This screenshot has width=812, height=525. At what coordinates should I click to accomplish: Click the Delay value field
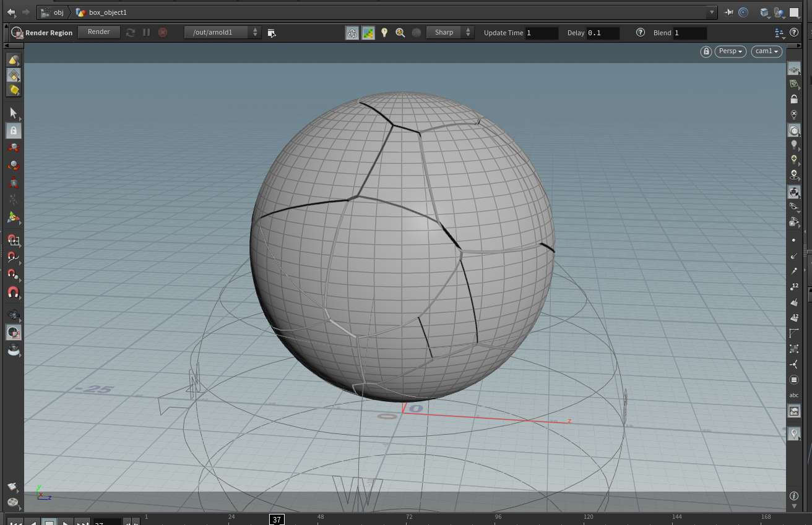point(603,33)
